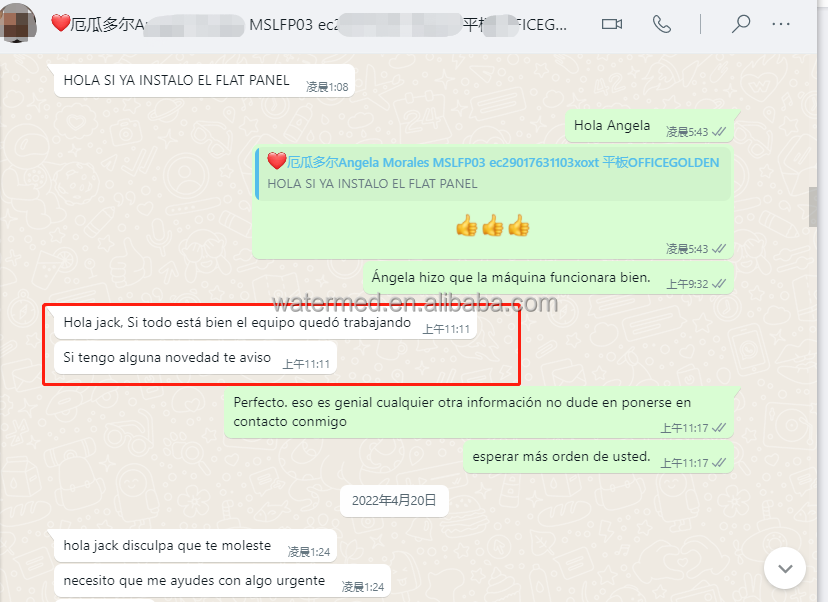
Task: Click read receipt checkmarks on 'Hola Angela'
Action: click(x=719, y=132)
